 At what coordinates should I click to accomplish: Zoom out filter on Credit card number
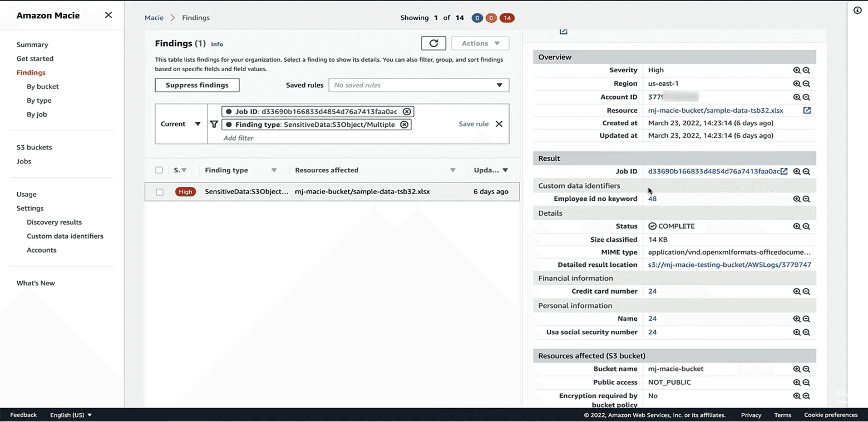pos(806,291)
